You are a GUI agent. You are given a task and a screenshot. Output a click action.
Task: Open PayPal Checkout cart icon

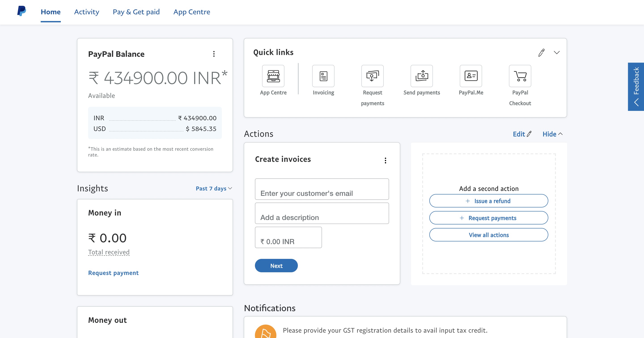[520, 76]
